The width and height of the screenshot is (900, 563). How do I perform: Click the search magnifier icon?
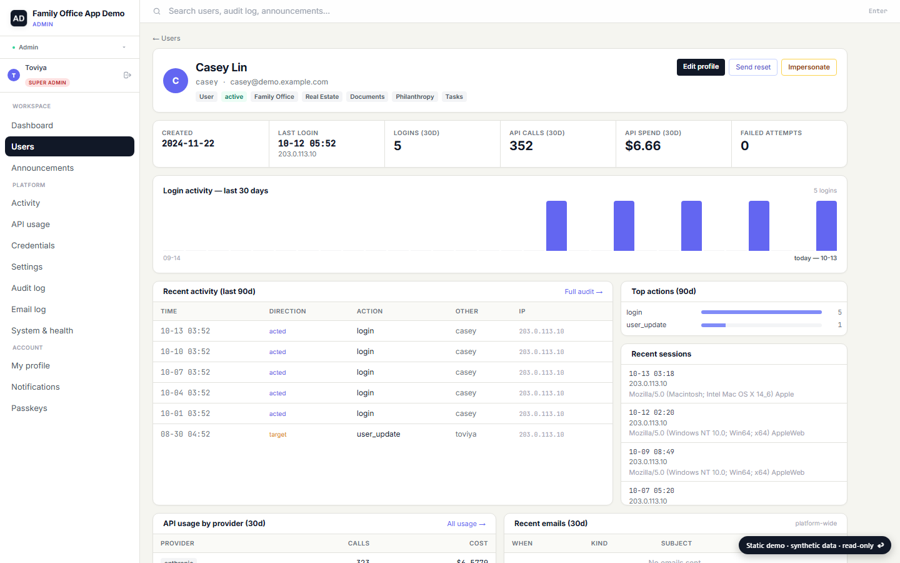pos(157,11)
